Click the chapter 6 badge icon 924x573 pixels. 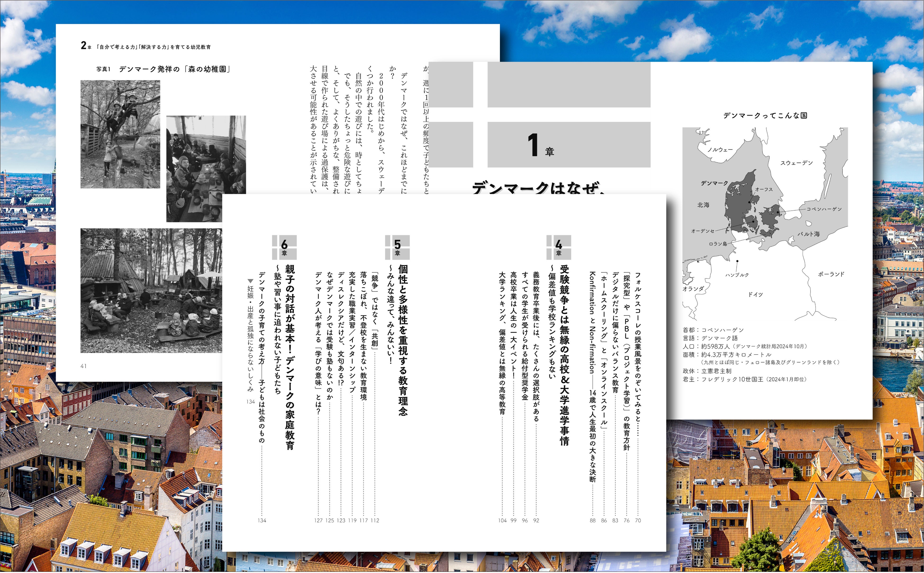pos(284,247)
